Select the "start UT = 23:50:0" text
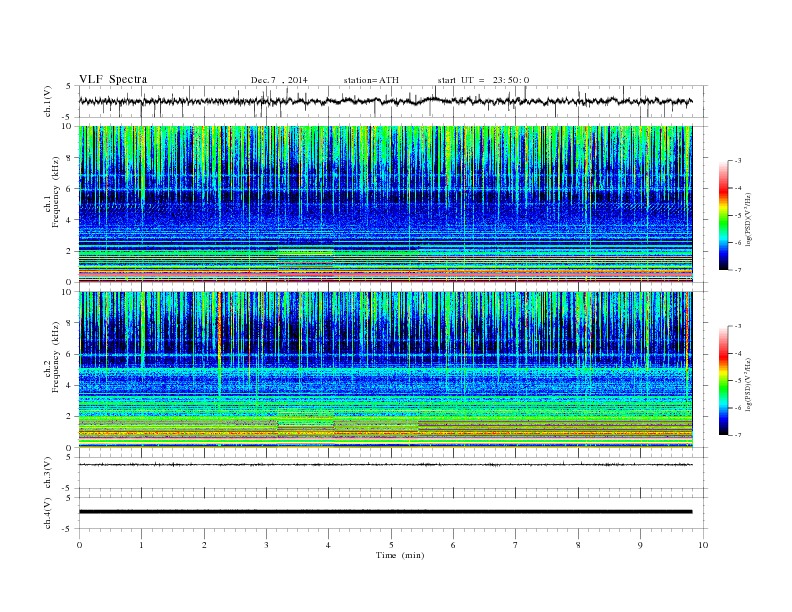 (x=483, y=80)
